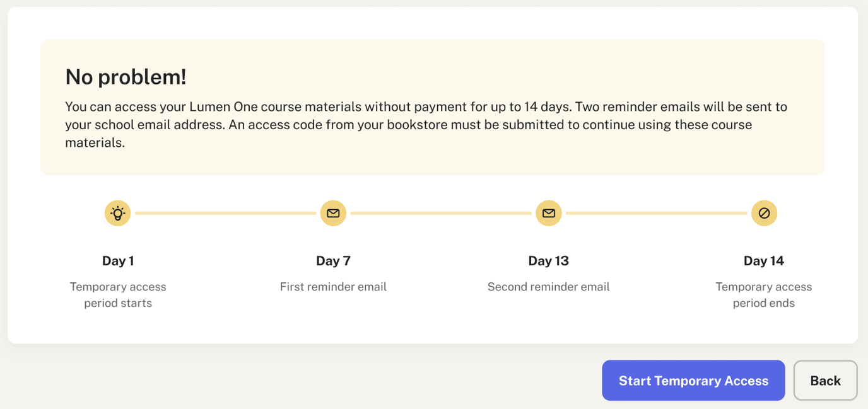The height and width of the screenshot is (409, 868).
Task: Click the 'First reminder email' label
Action: point(333,286)
